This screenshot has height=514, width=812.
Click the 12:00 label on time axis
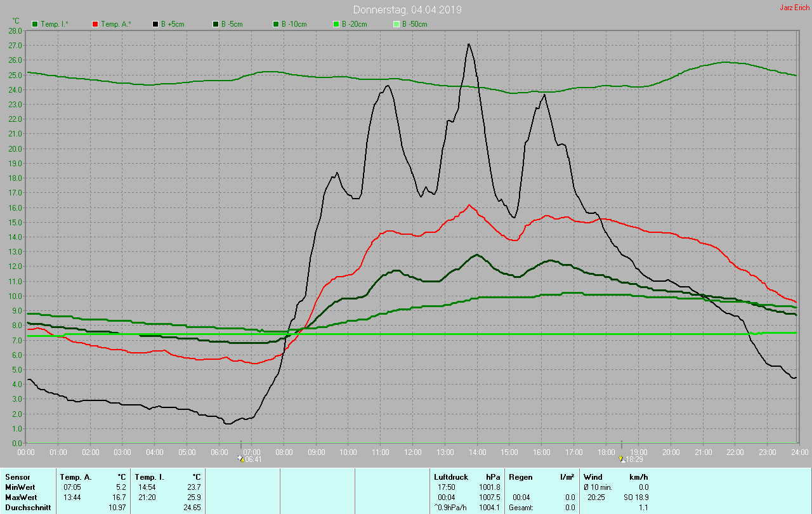point(412,452)
